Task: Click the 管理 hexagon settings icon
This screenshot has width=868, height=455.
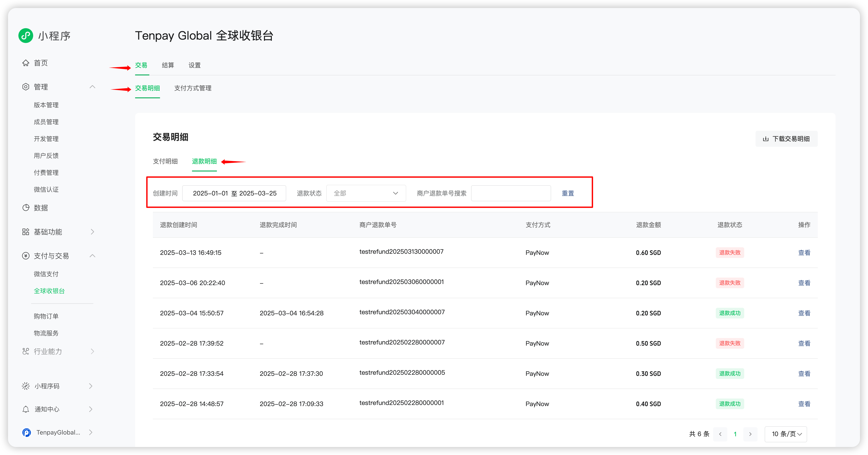Action: pyautogui.click(x=26, y=87)
